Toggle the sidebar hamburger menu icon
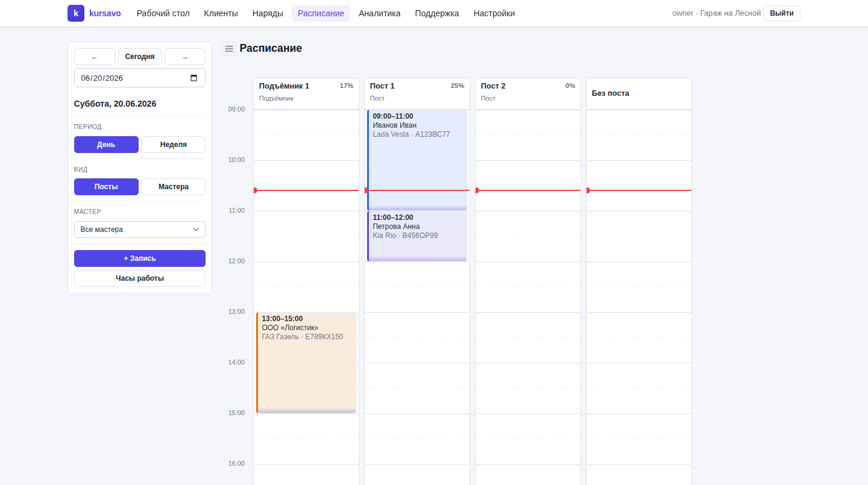 click(x=229, y=49)
